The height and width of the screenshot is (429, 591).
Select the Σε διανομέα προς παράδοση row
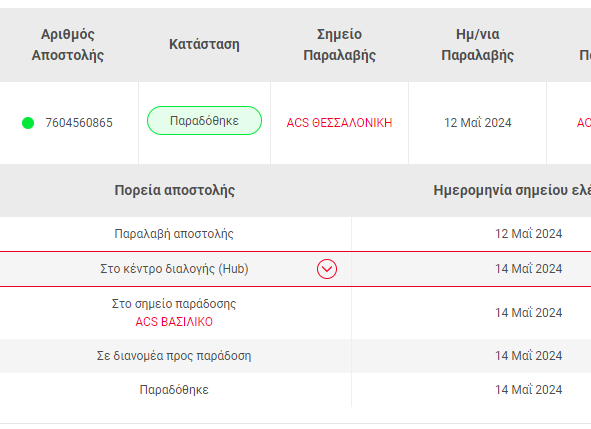coord(296,356)
